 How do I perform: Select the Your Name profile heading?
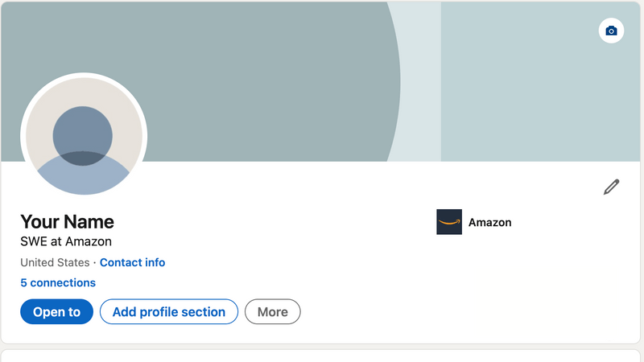coord(67,221)
